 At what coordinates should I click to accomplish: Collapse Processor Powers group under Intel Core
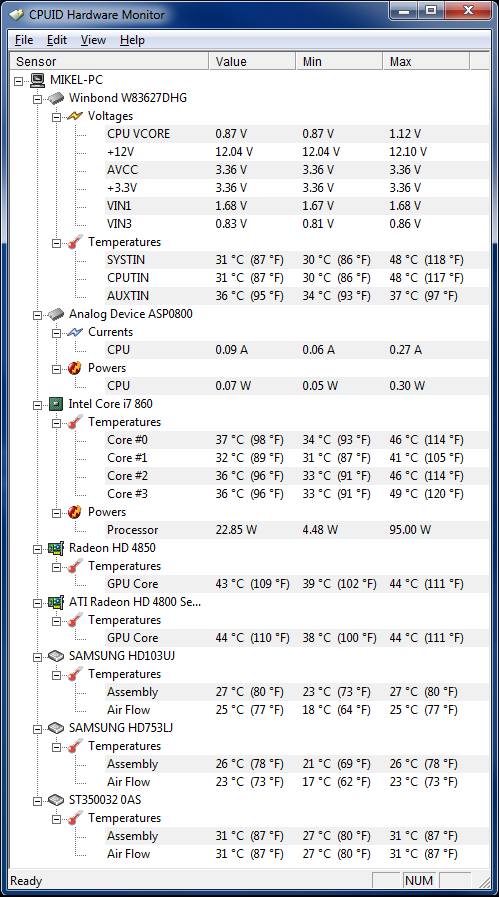click(56, 513)
